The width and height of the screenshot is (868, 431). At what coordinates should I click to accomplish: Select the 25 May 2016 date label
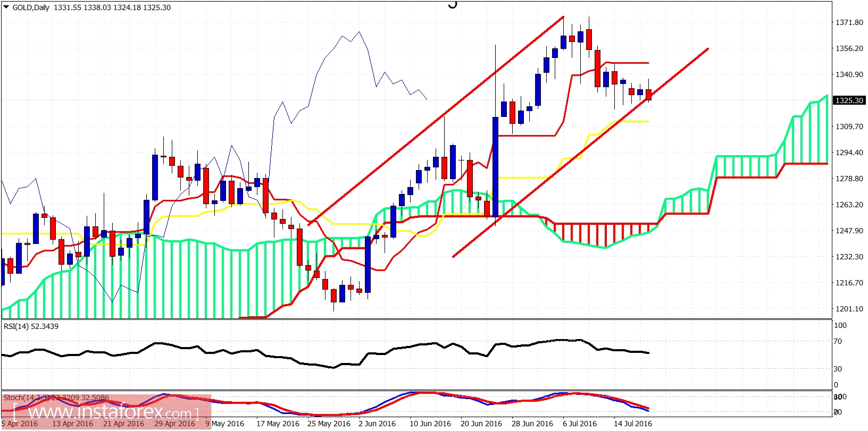point(329,424)
